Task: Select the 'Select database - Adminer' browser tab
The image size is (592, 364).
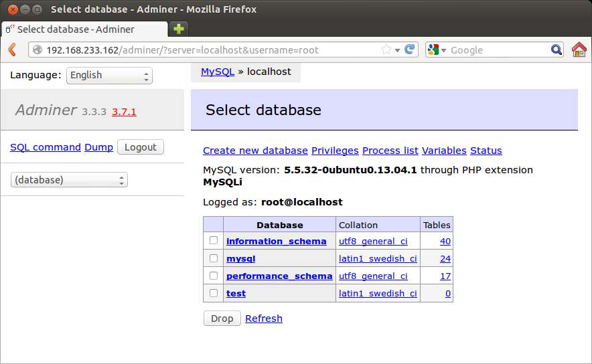Action: (84, 29)
